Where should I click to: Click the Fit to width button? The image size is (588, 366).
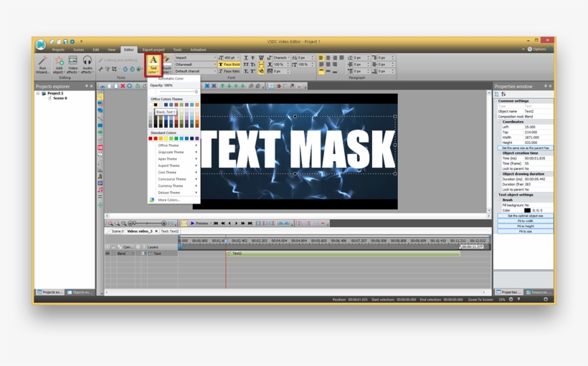[526, 221]
